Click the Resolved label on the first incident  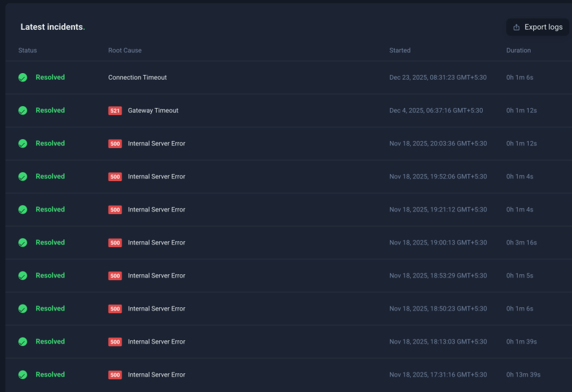50,77
